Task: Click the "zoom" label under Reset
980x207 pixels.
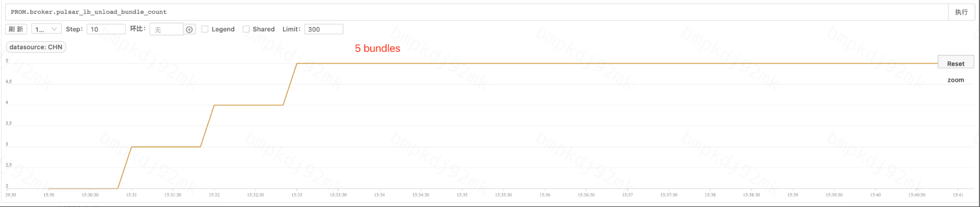Action: click(x=955, y=80)
